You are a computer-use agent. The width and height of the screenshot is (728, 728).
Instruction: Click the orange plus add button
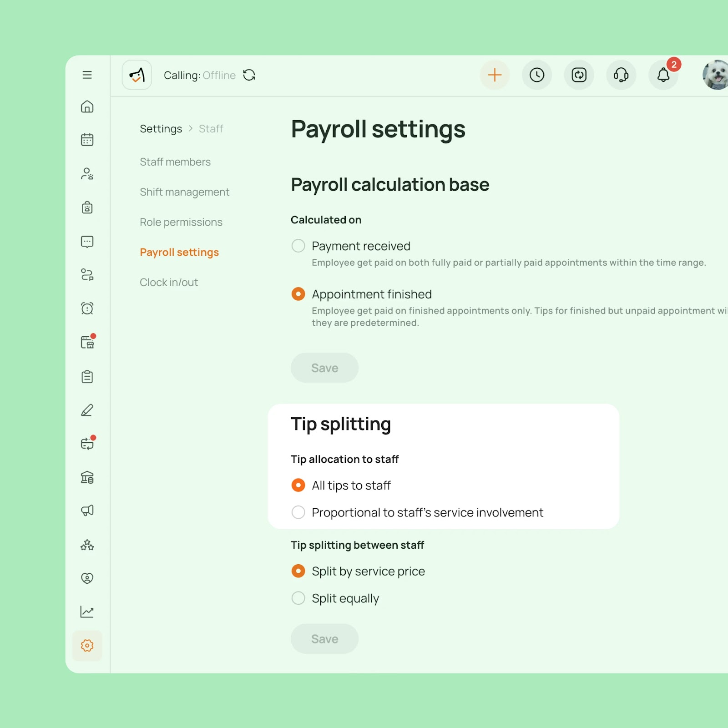494,75
